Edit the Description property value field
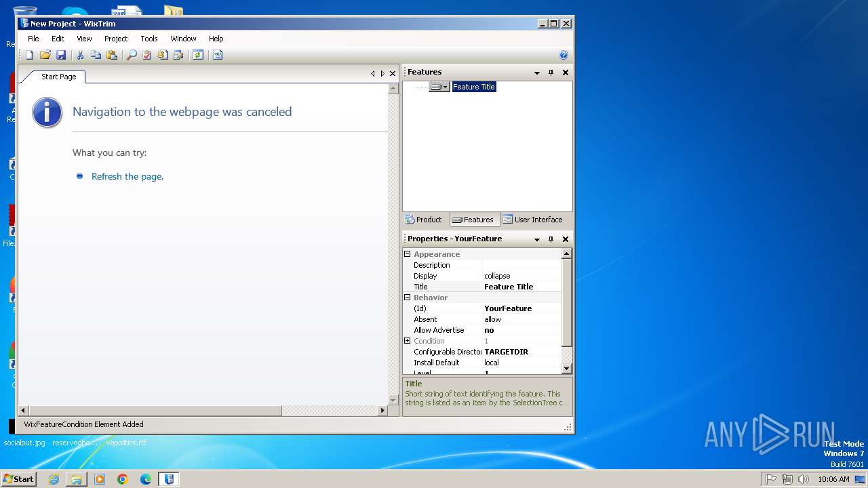The height and width of the screenshot is (488, 868). 522,265
